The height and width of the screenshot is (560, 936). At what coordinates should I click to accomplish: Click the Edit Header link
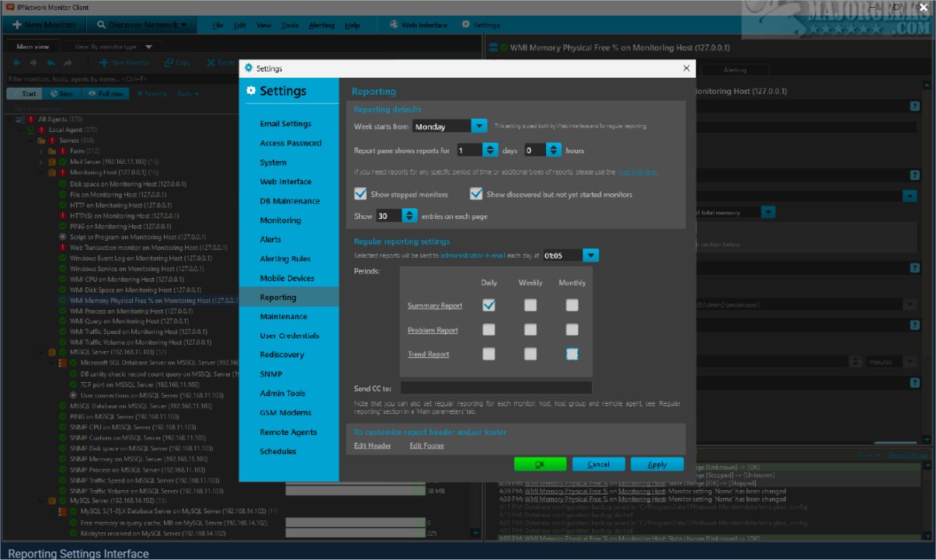point(373,446)
